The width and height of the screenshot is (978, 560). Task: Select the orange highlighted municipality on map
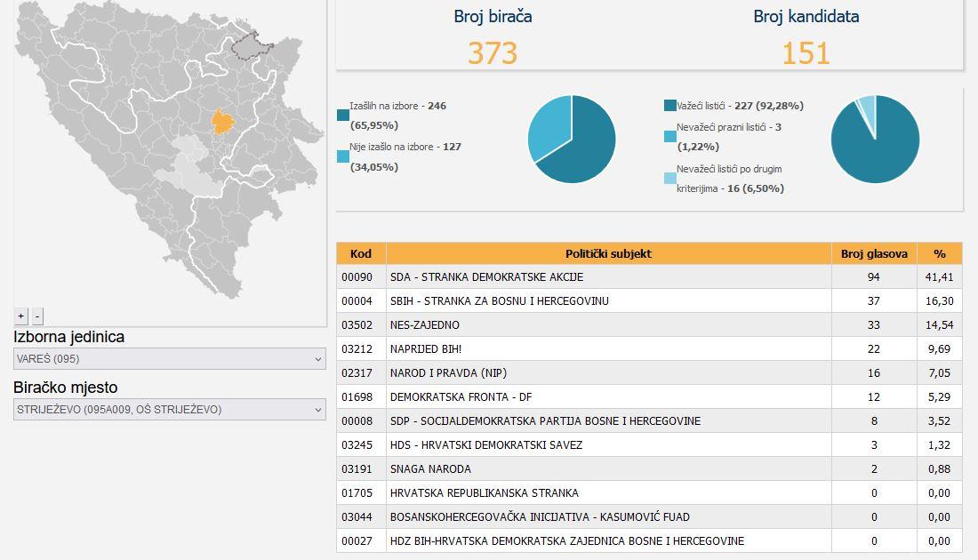coord(222,122)
